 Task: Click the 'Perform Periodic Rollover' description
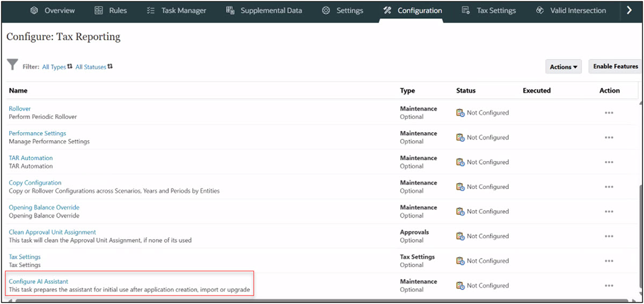pos(43,117)
